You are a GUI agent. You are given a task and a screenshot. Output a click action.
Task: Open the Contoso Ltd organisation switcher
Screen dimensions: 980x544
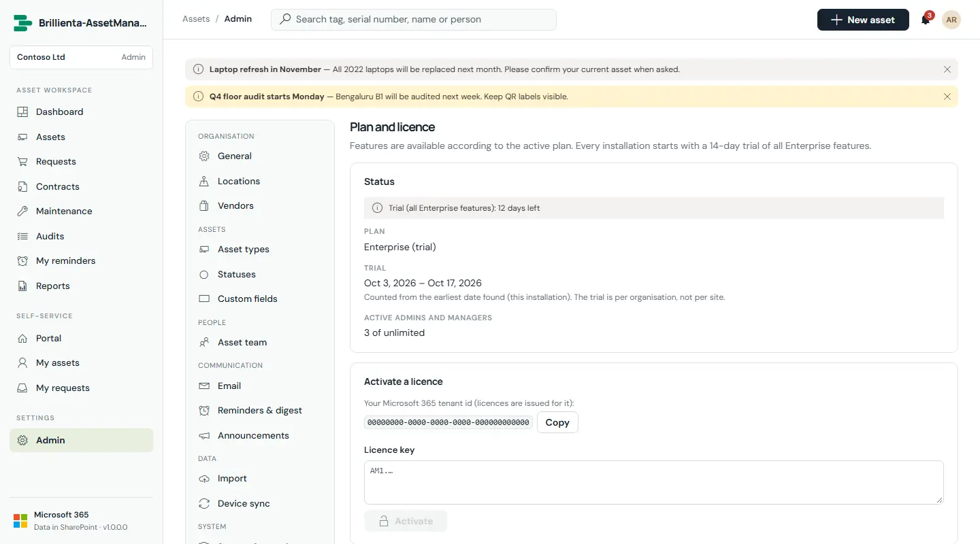click(81, 57)
